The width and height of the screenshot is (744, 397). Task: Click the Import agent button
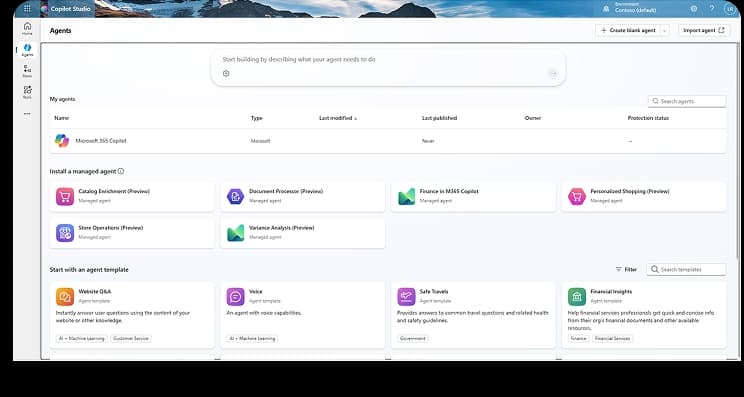coord(704,30)
